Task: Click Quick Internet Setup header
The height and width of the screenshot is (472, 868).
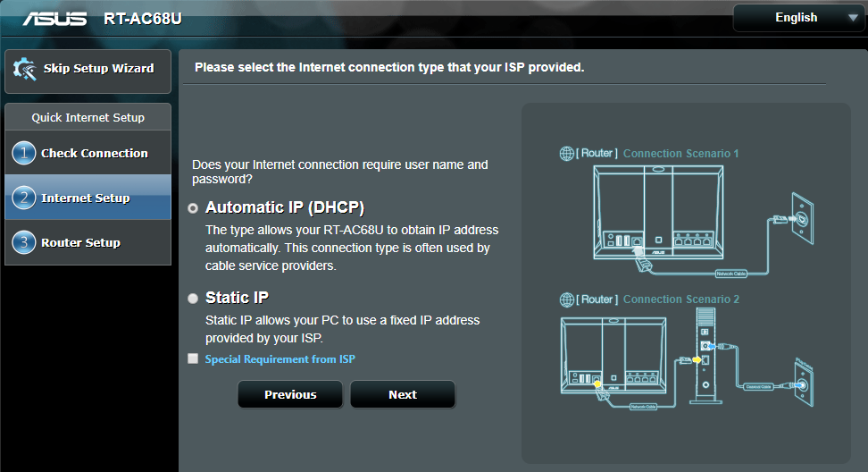Action: point(88,117)
